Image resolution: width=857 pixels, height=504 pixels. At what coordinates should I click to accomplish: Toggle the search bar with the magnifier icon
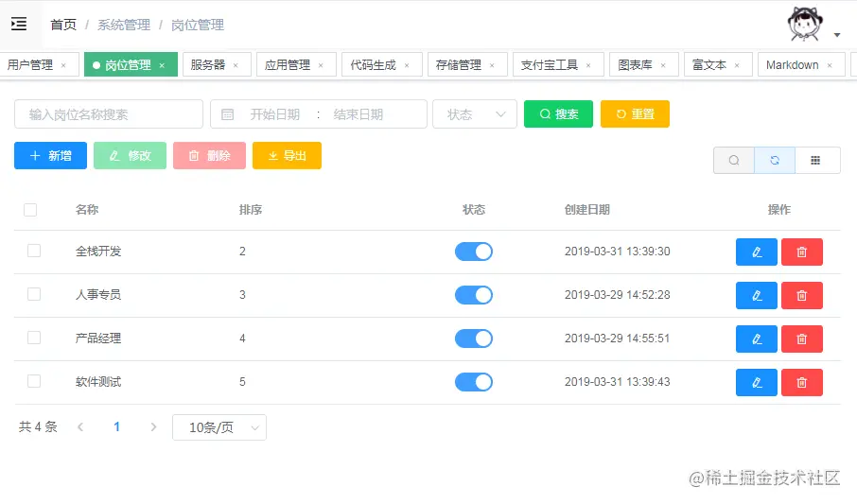(x=734, y=160)
